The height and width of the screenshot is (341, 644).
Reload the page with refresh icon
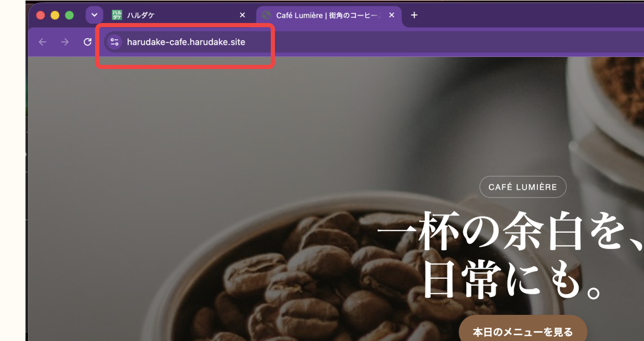point(88,42)
